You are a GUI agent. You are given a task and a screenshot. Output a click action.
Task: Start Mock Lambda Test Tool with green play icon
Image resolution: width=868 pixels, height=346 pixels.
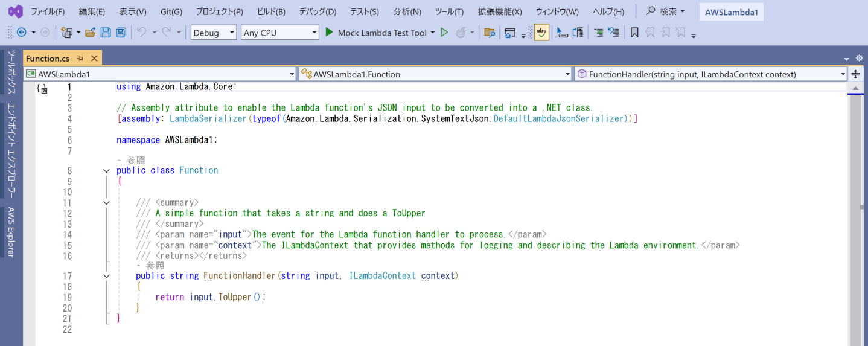click(x=329, y=33)
